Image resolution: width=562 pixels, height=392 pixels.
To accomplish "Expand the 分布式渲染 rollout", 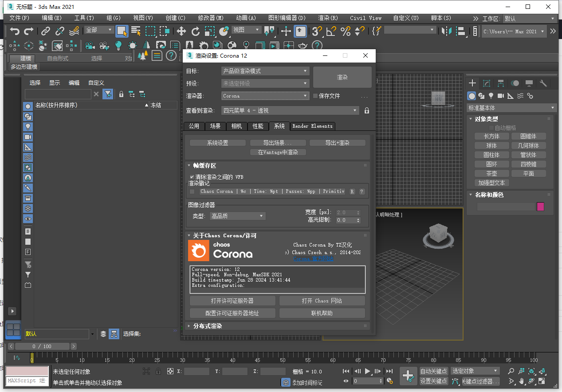I will tap(208, 326).
